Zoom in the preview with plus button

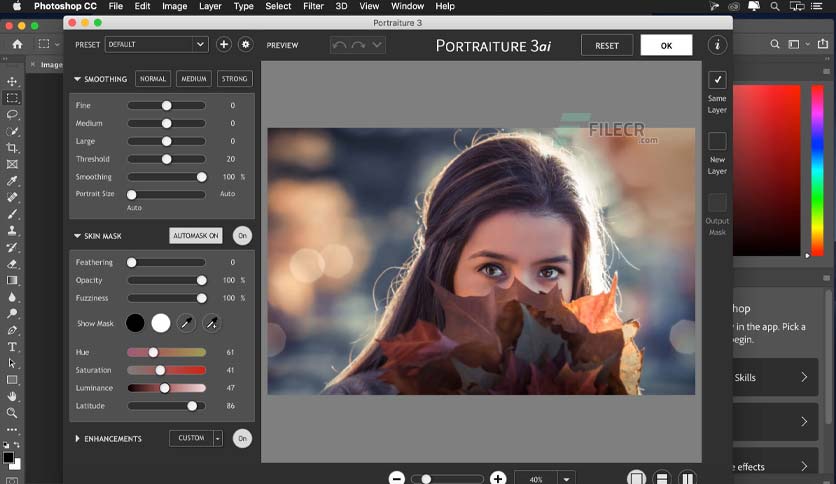498,478
